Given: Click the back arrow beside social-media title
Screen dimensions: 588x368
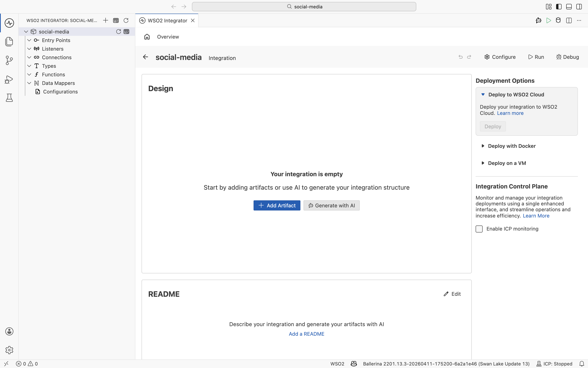Looking at the screenshot, I should pos(145,57).
